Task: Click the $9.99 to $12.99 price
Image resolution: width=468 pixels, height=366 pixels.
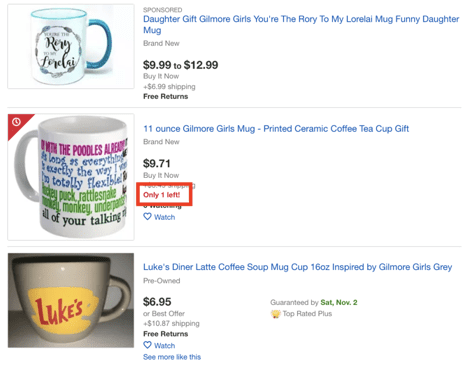Action: click(x=180, y=65)
